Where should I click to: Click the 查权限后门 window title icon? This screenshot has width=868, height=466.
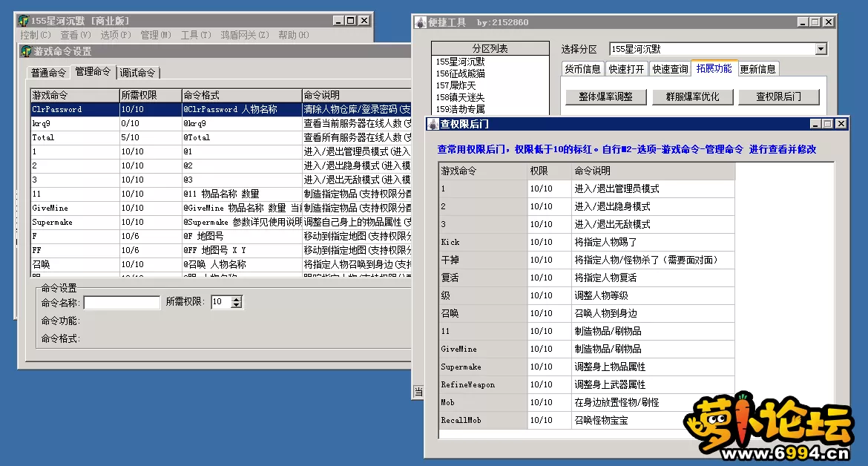433,124
